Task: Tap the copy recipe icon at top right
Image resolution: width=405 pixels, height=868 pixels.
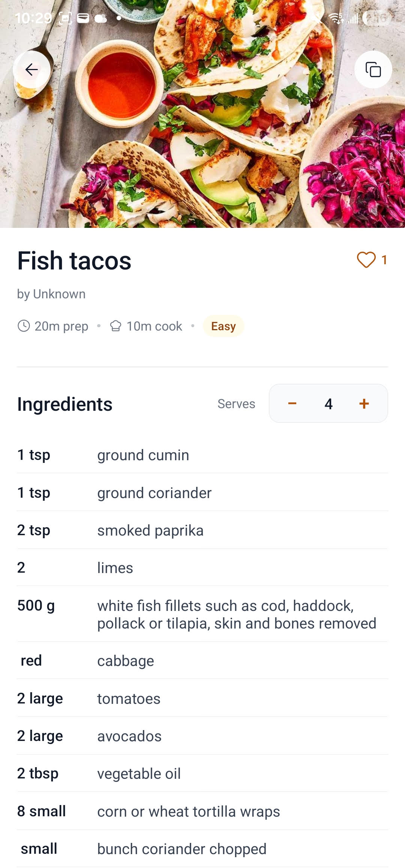Action: coord(373,69)
